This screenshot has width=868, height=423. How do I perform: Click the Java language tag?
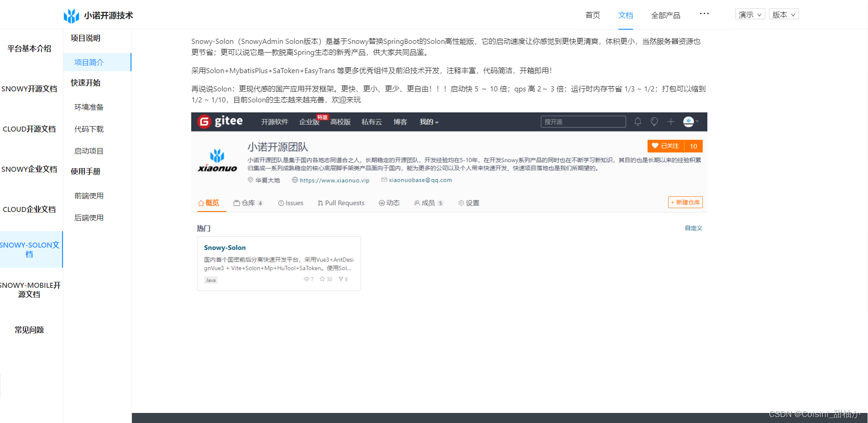tap(210, 280)
